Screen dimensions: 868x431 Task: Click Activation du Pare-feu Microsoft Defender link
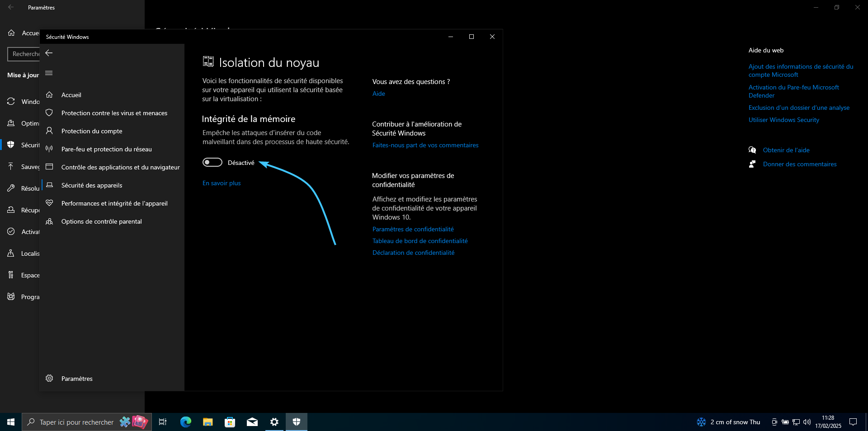click(x=794, y=91)
